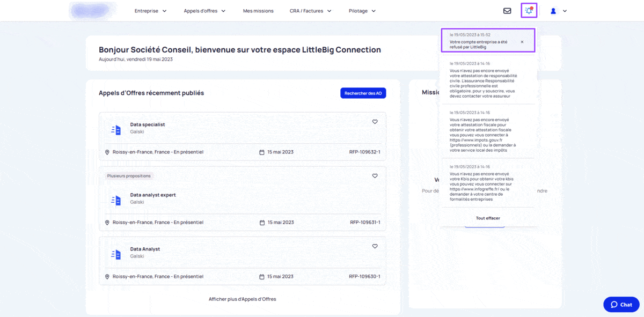The image size is (644, 317).
Task: Open the Pilotage menu
Action: tap(362, 11)
